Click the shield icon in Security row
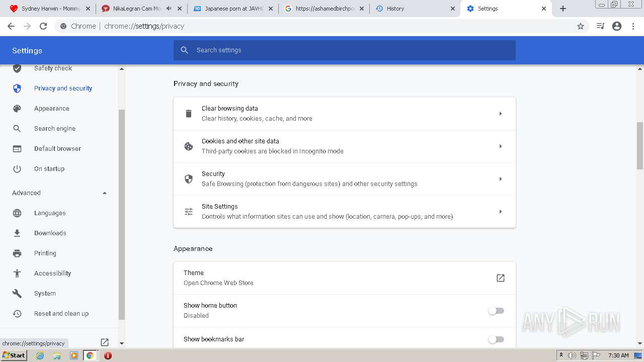The width and height of the screenshot is (644, 362). coord(189,179)
